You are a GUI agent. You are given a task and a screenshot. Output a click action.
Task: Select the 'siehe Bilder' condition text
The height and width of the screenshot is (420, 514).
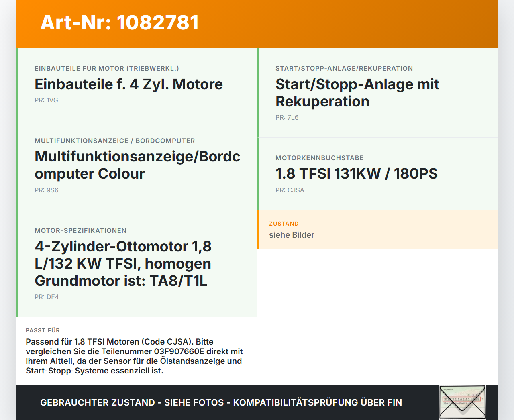point(292,235)
